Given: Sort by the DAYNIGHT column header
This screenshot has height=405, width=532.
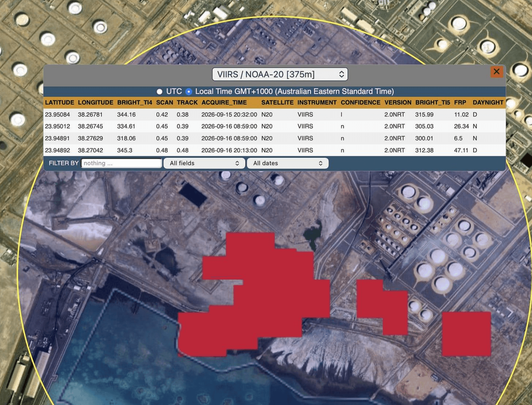Looking at the screenshot, I should click(x=488, y=103).
